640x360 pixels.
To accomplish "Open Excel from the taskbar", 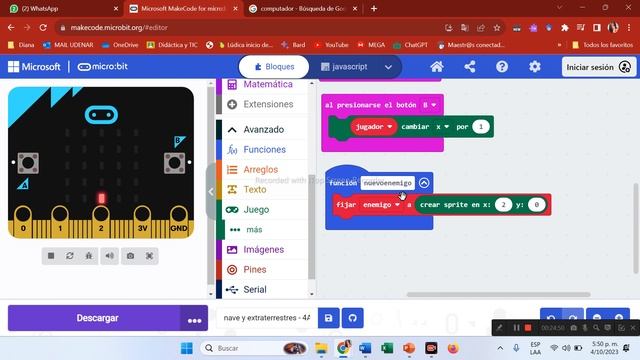I will tap(387, 348).
